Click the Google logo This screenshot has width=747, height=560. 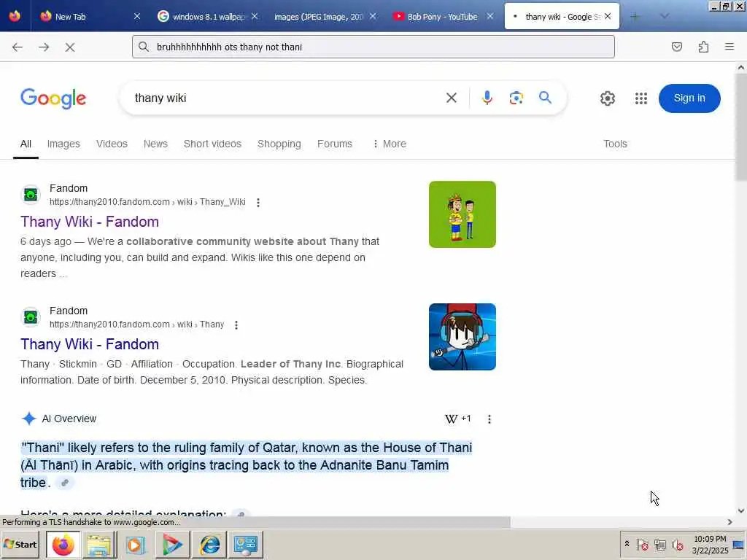point(53,98)
